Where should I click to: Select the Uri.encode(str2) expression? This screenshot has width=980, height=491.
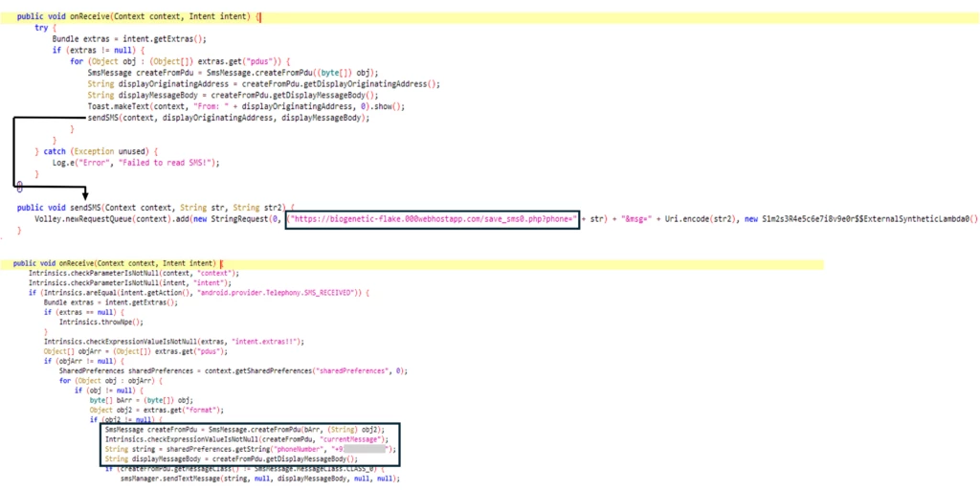(699, 219)
